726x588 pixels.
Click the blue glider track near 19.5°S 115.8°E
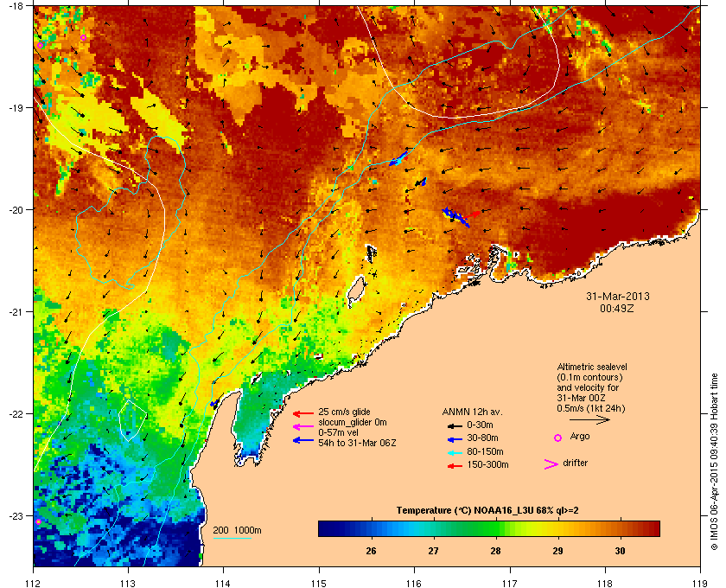pos(398,159)
